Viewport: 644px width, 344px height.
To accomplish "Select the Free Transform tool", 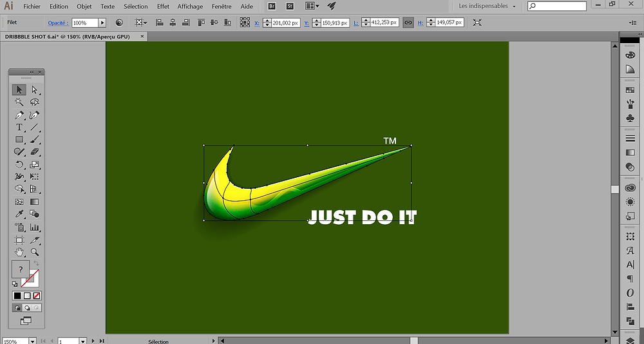I will coord(35,177).
